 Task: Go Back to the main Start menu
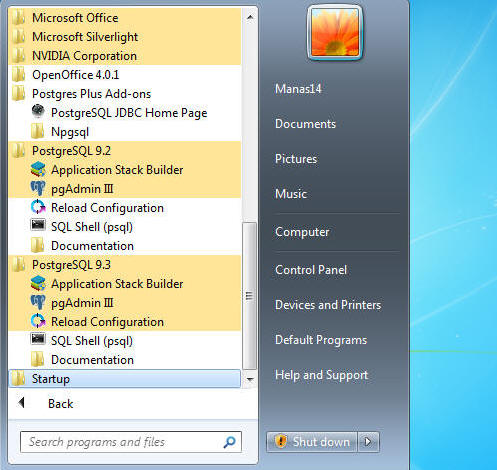pyautogui.click(x=60, y=404)
